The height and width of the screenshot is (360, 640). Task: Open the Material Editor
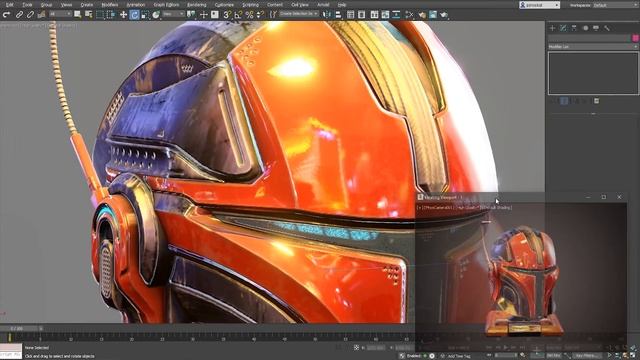pyautogui.click(x=409, y=15)
